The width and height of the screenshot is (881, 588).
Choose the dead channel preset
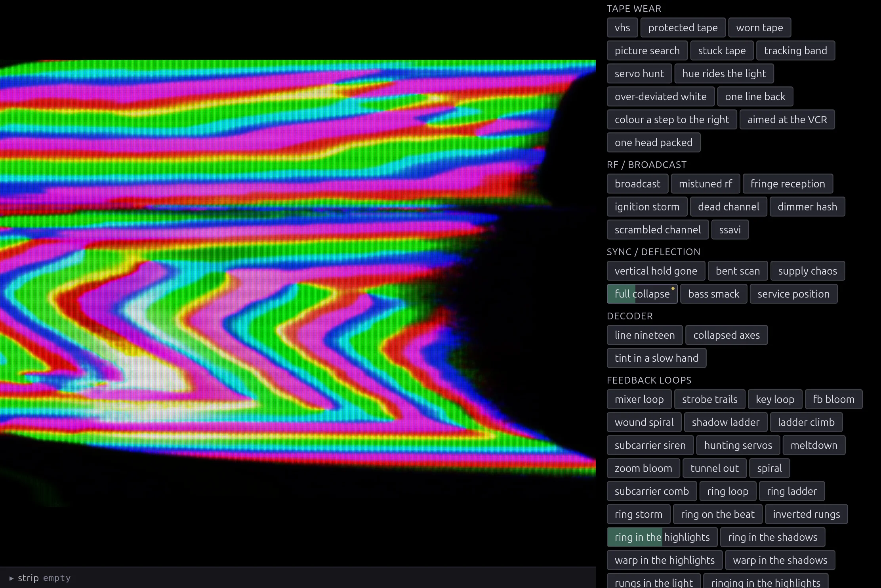[728, 207]
